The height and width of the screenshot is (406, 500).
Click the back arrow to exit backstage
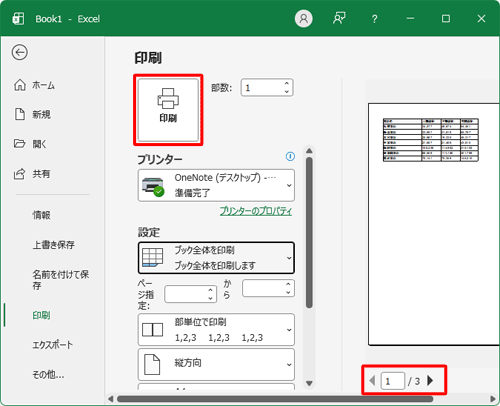(20, 52)
